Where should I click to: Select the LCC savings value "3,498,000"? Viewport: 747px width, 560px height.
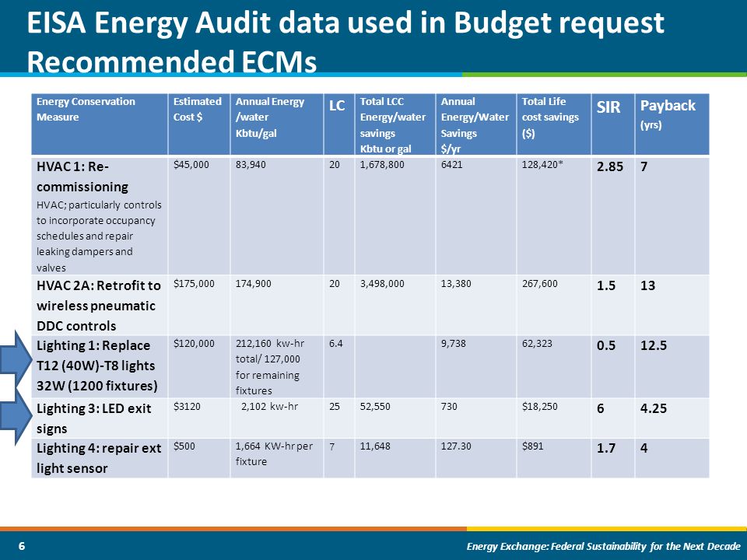tap(382, 284)
